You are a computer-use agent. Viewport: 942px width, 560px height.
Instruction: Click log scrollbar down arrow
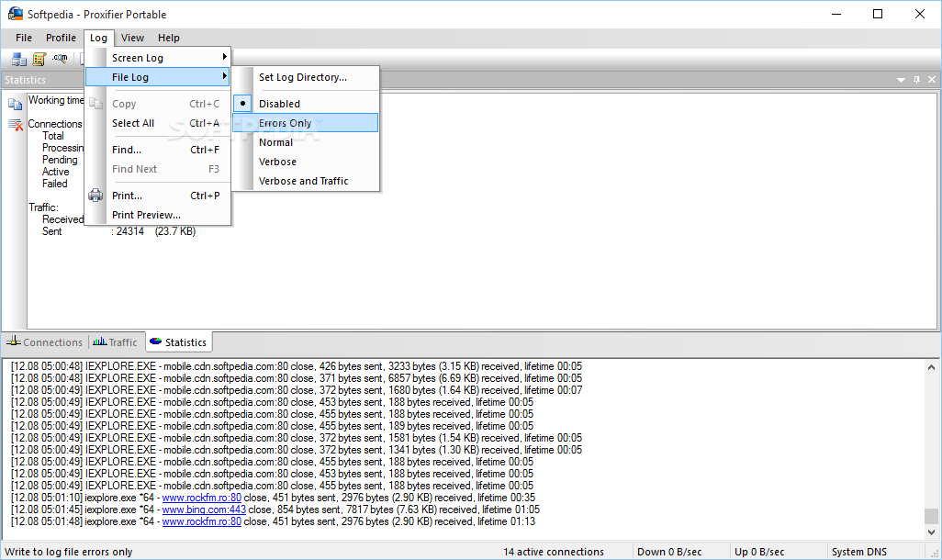(x=931, y=532)
